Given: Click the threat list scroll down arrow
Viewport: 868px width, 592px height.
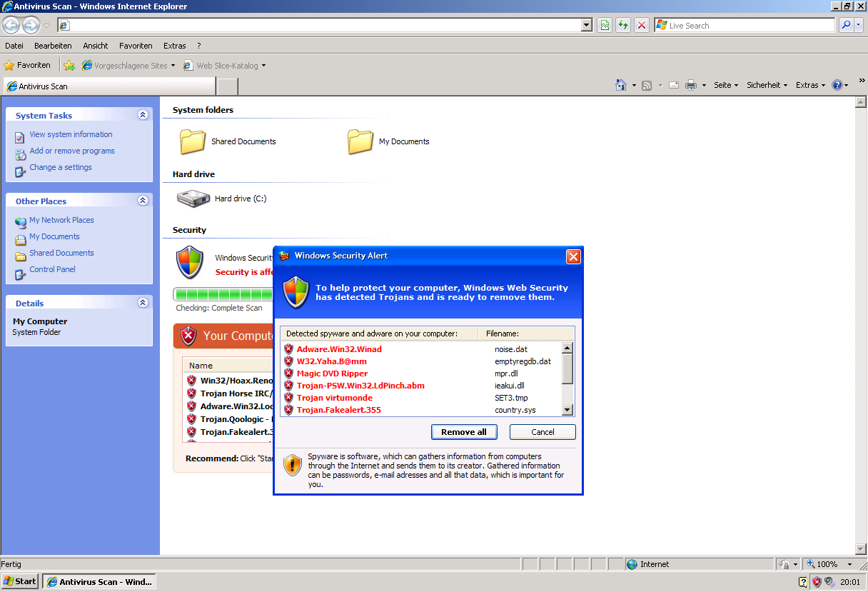Looking at the screenshot, I should click(567, 410).
